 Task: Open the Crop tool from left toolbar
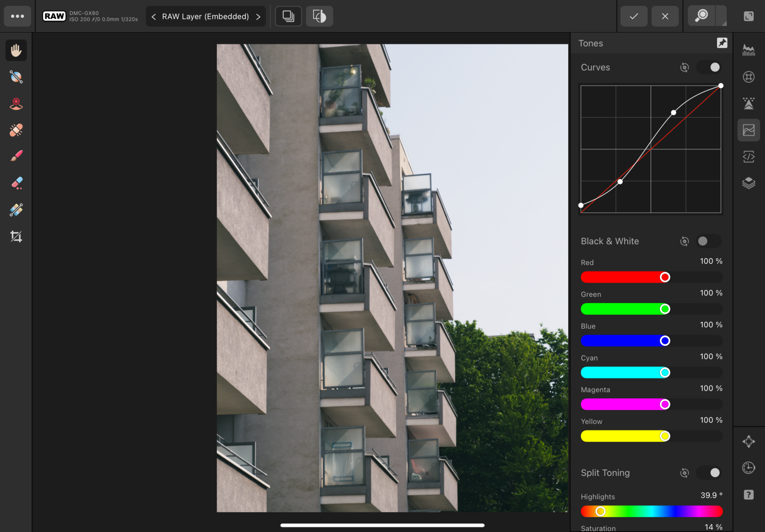pyautogui.click(x=16, y=236)
